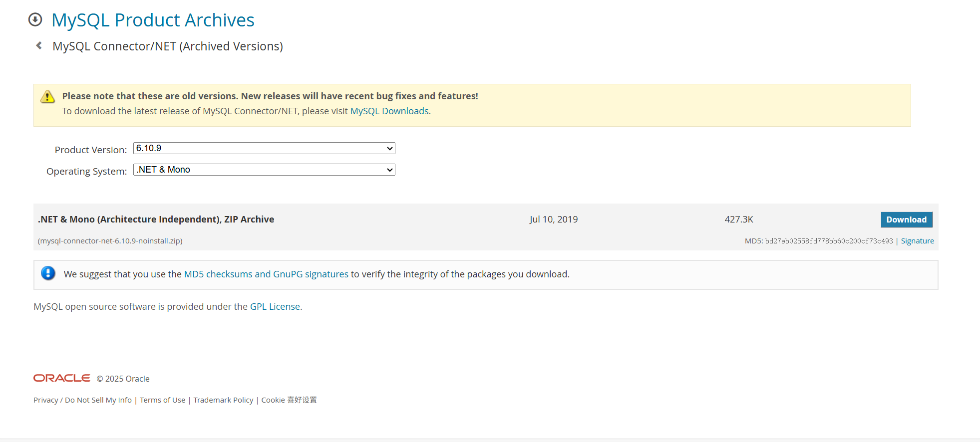Expand the Operating System dropdown

click(264, 170)
